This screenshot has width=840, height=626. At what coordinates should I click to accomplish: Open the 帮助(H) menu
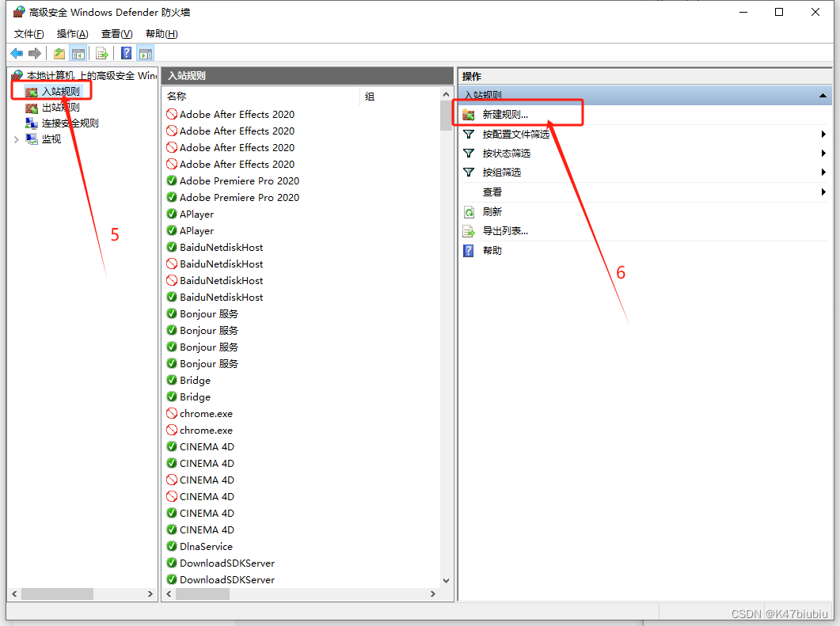162,34
